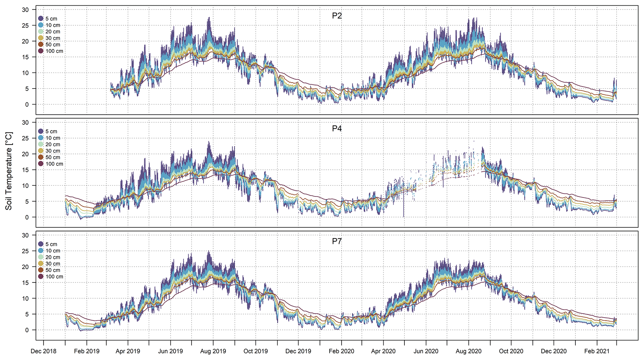Click the Soil Temperature y-axis label
The image size is (644, 360).
9,171
